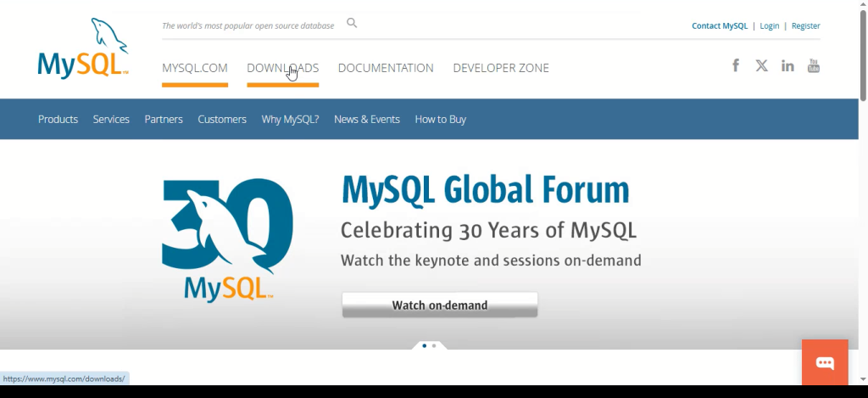
Task: Open the Services menu
Action: (111, 119)
